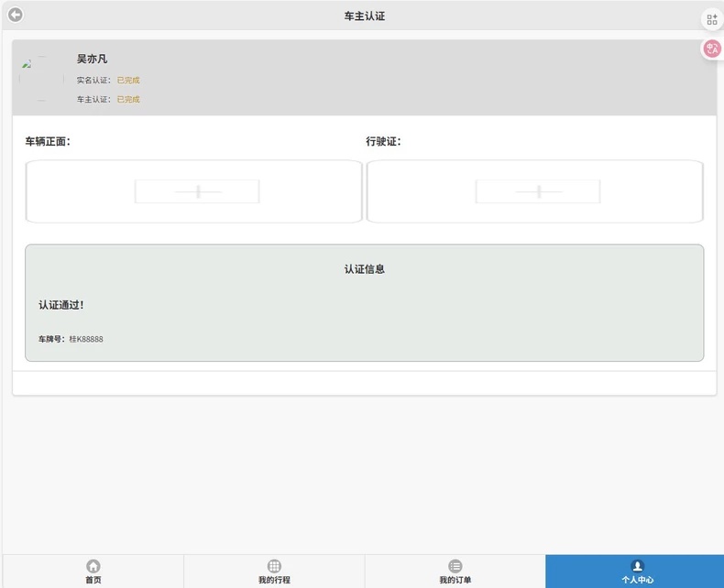Click the back arrow icon
Screen dimensions: 724x588
[16, 15]
